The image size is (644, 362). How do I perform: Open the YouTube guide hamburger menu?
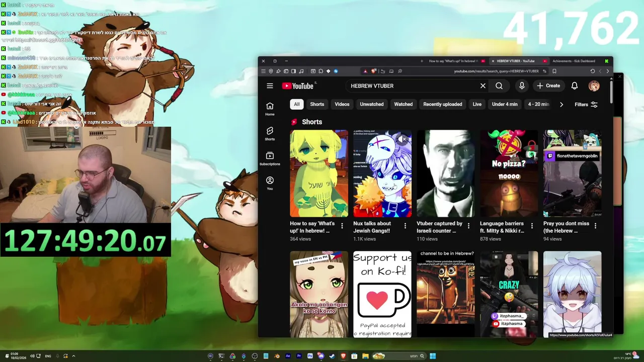pyautogui.click(x=270, y=86)
